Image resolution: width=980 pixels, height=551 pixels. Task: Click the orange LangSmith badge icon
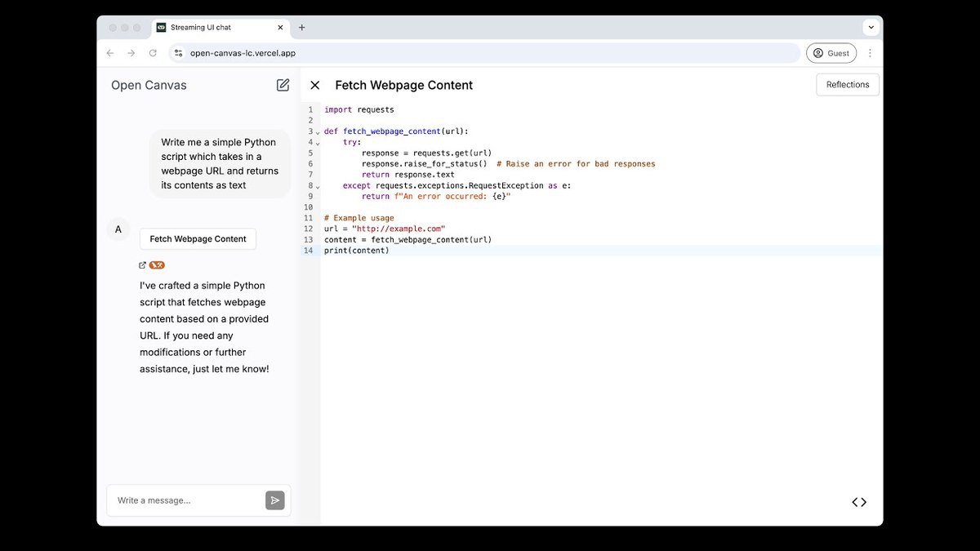tap(157, 264)
